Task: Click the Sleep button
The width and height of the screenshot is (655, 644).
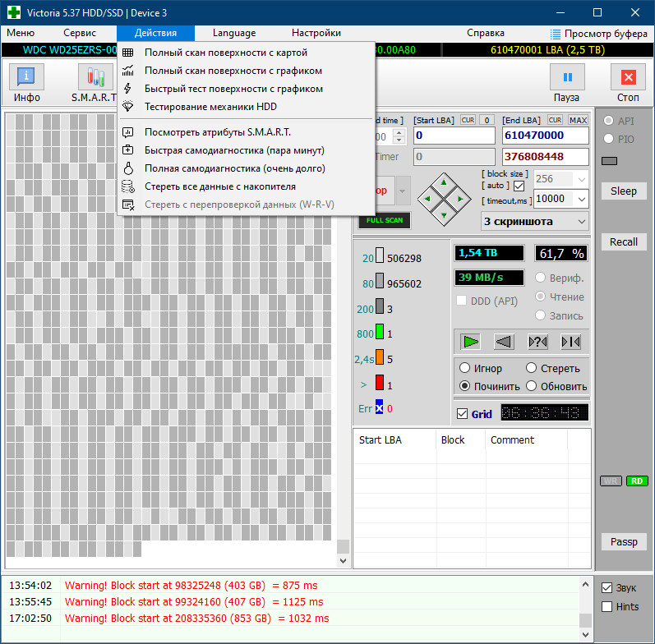Action: (623, 191)
